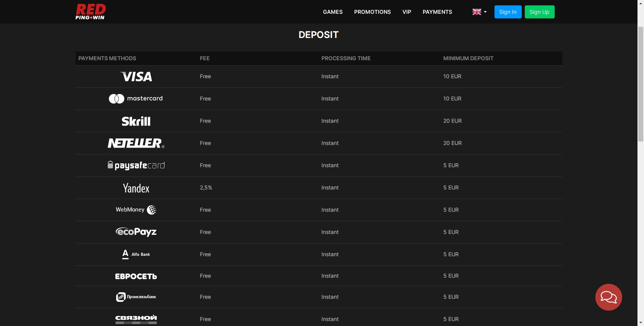The height and width of the screenshot is (326, 644).
Task: Click the Payments Methods column header
Action: [x=107, y=58]
